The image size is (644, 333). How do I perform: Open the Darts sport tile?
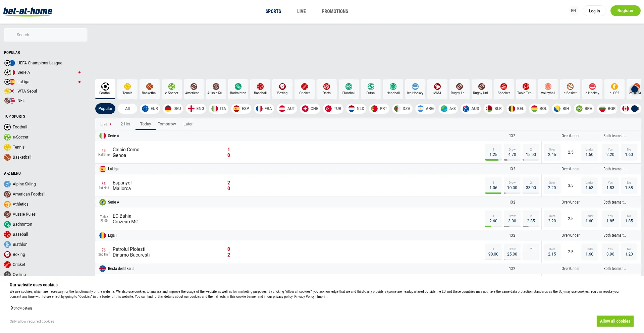click(327, 89)
